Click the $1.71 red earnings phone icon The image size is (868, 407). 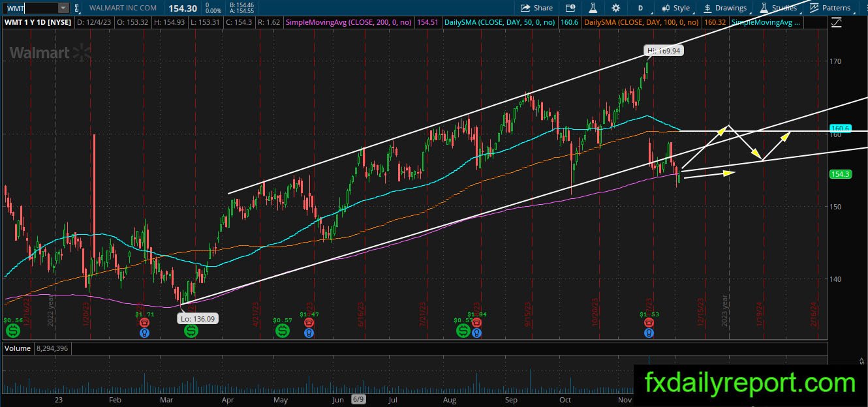tap(144, 322)
